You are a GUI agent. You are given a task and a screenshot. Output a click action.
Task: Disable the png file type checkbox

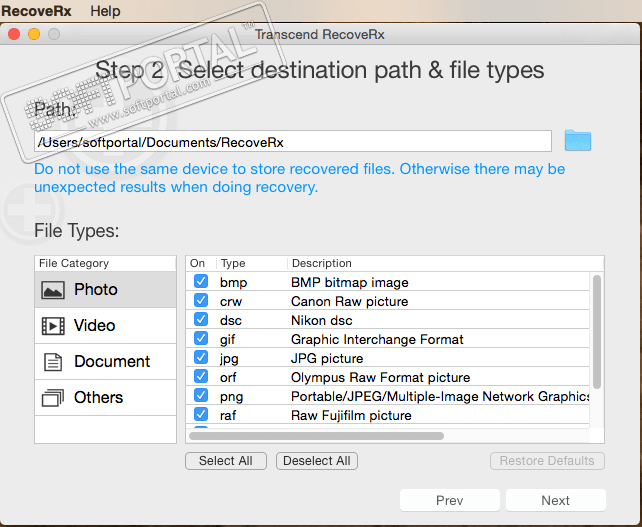201,396
